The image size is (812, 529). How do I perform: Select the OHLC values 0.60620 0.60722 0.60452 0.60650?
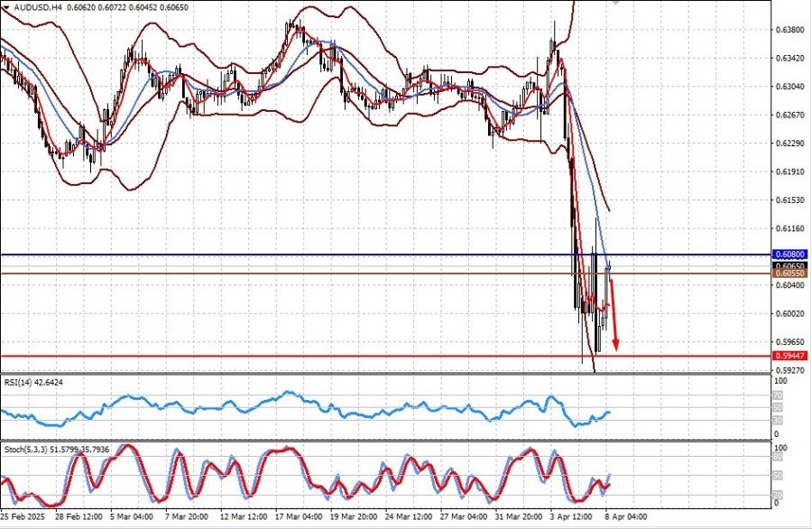click(x=127, y=8)
